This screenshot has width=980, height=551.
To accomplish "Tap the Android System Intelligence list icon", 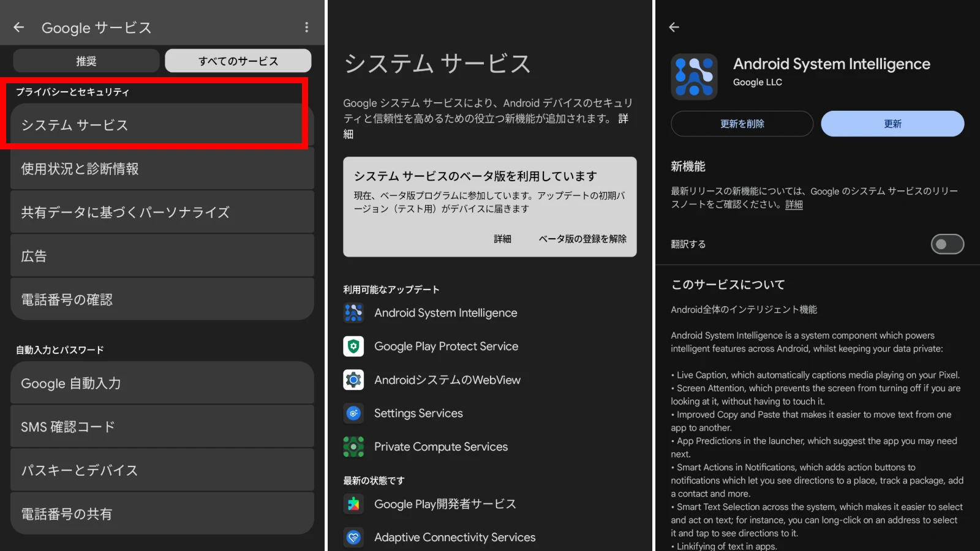I will [353, 313].
